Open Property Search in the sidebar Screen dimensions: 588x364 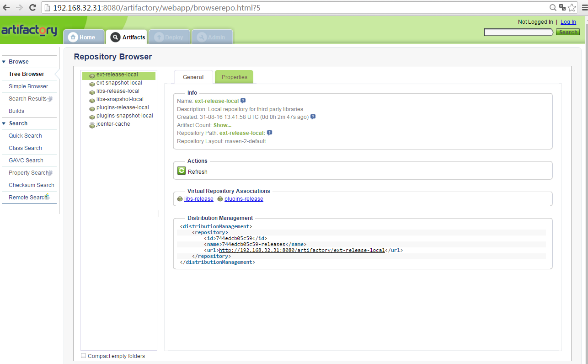coord(28,173)
